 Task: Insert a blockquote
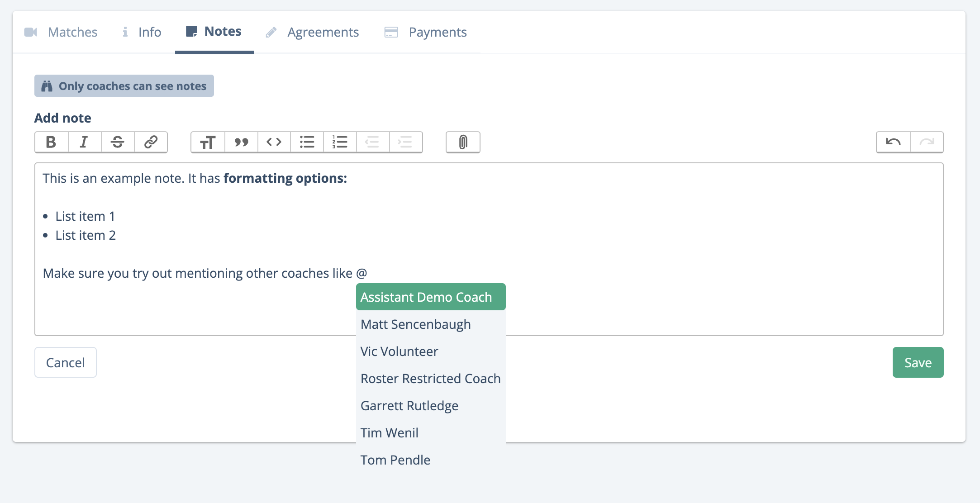tap(241, 142)
